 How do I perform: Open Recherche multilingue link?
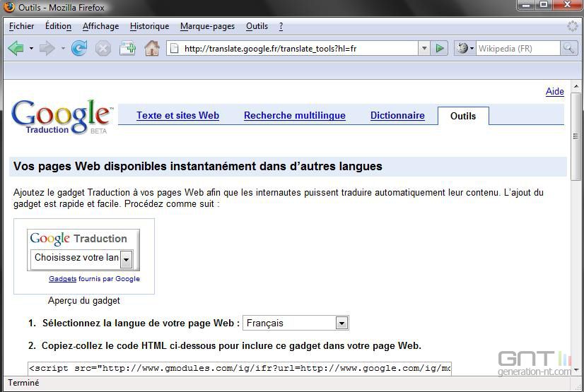(295, 115)
